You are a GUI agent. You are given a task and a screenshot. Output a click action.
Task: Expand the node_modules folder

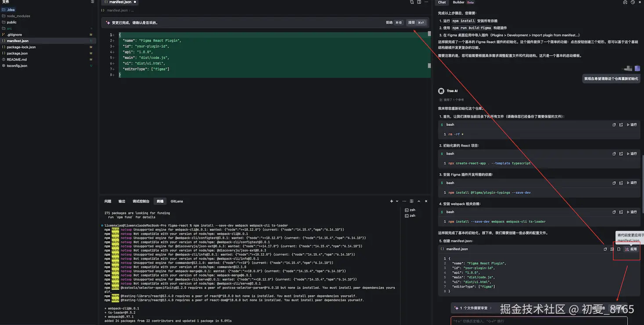coord(48,16)
